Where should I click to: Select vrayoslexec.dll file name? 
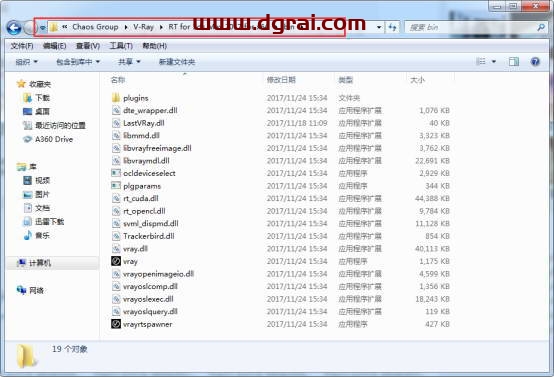coord(148,299)
